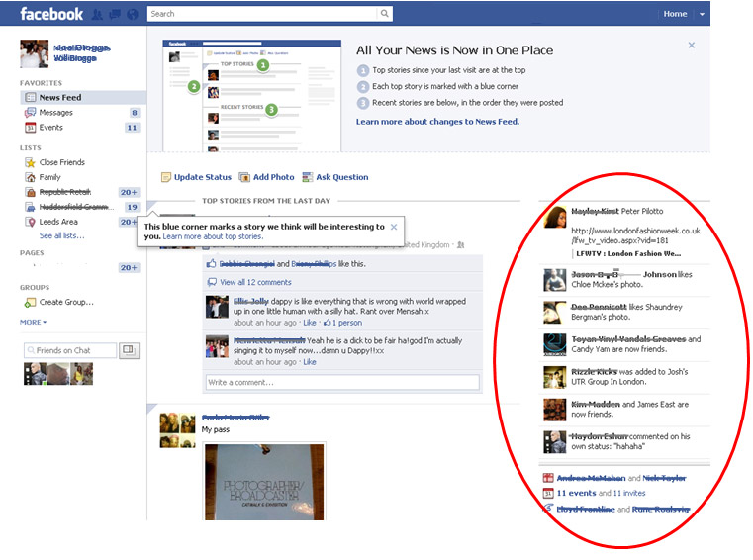Click Friends on Chat search field

pos(70,350)
